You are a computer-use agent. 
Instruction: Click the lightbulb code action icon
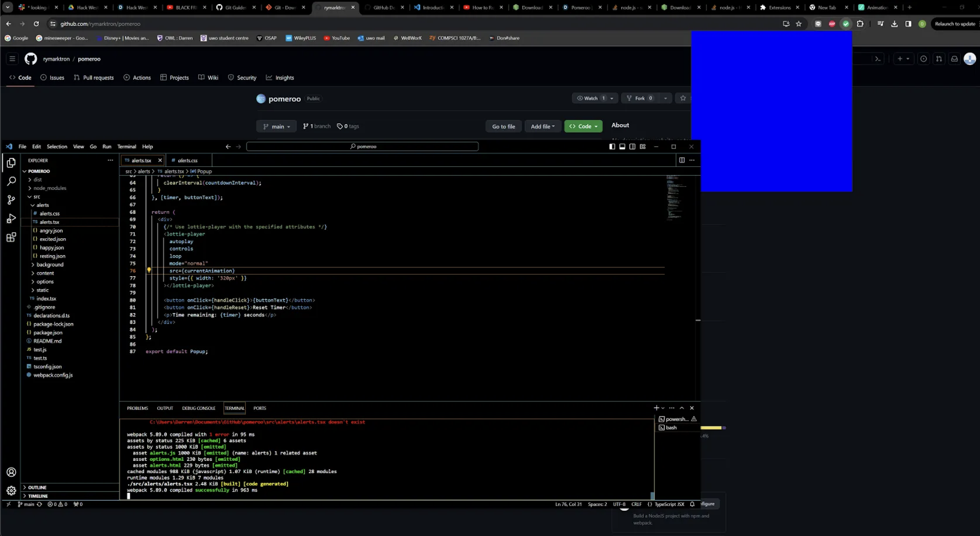click(149, 270)
